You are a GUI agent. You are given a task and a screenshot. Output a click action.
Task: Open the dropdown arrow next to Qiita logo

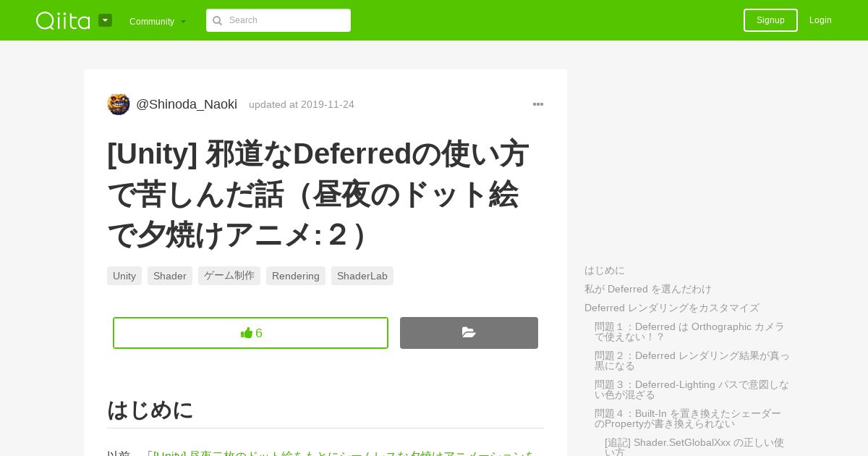pyautogui.click(x=105, y=20)
